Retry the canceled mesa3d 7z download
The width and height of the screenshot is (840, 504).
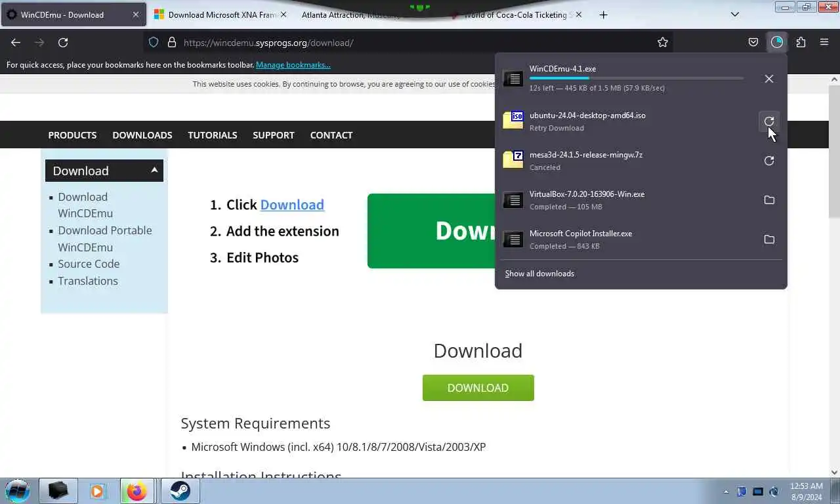(x=769, y=161)
